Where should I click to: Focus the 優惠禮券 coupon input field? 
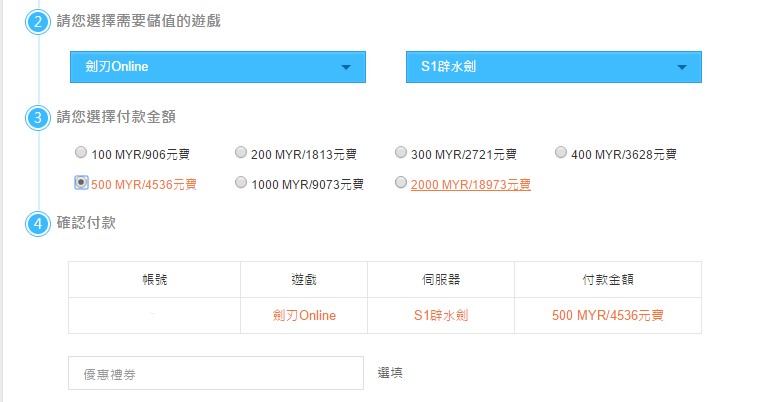[216, 373]
